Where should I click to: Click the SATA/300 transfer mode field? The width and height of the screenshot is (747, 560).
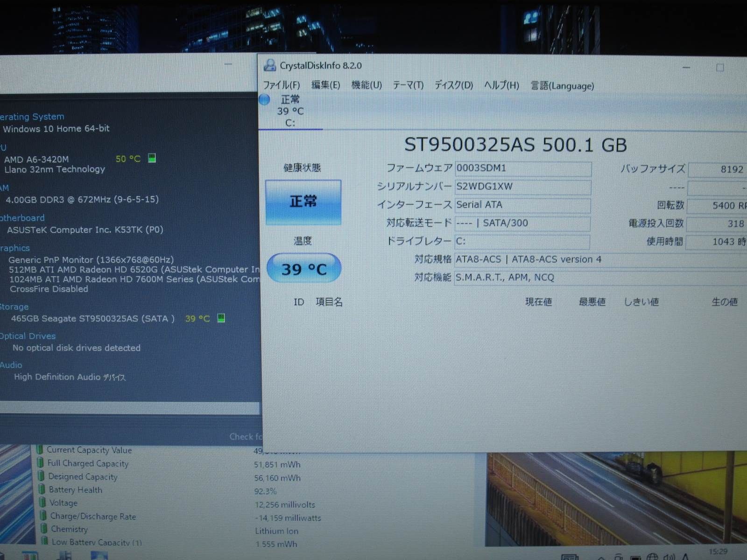[x=522, y=223]
